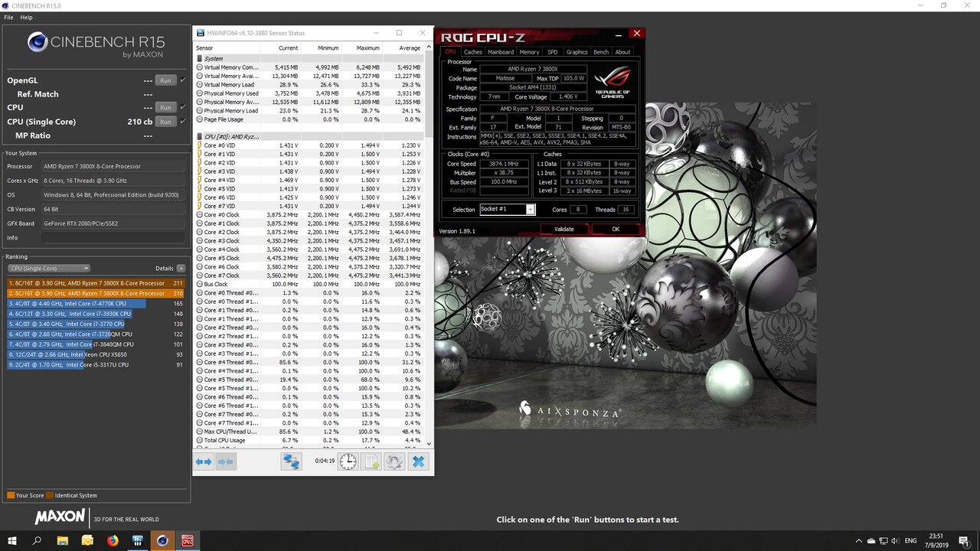The image size is (980, 551).
Task: Open ranking type CPU (Single Core) dropdown
Action: tap(49, 269)
